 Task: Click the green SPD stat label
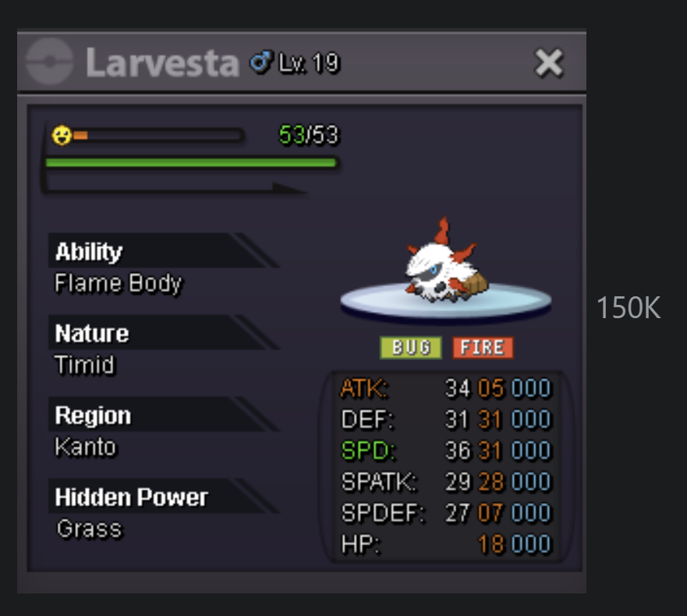(368, 451)
